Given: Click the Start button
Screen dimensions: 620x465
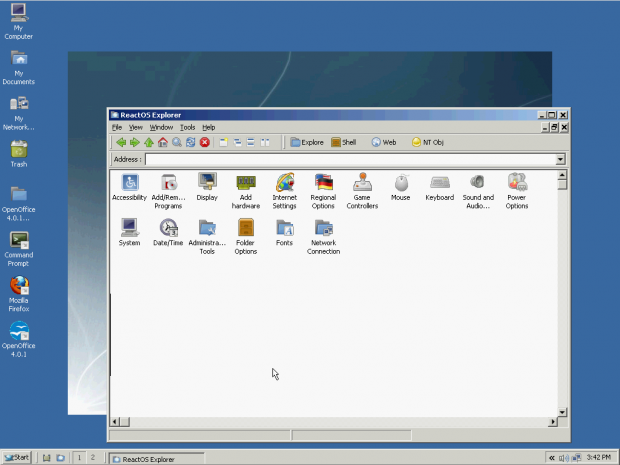Looking at the screenshot, I should coord(17,457).
